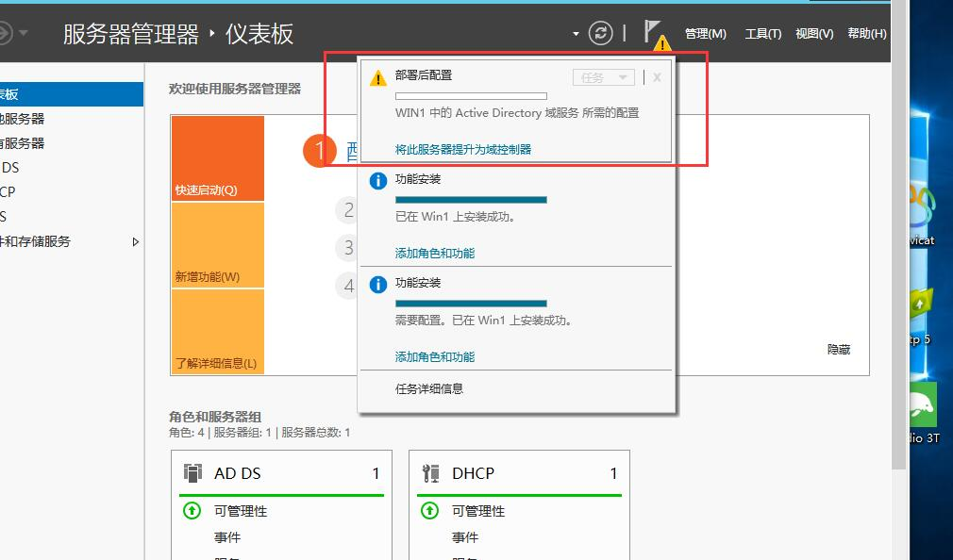
Task: Click info icon of first 功能安装 entry
Action: pos(378,181)
